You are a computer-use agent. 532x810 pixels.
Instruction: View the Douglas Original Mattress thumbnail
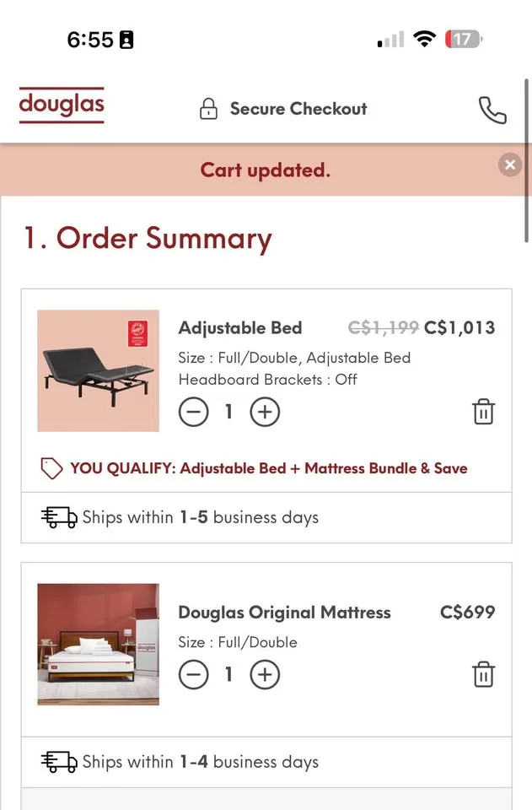pos(98,644)
